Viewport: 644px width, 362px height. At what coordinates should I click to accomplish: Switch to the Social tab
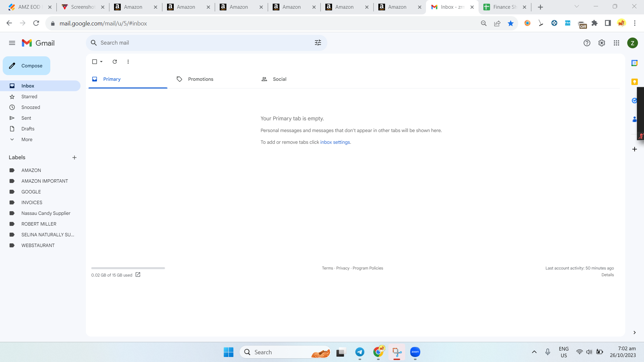297,79
